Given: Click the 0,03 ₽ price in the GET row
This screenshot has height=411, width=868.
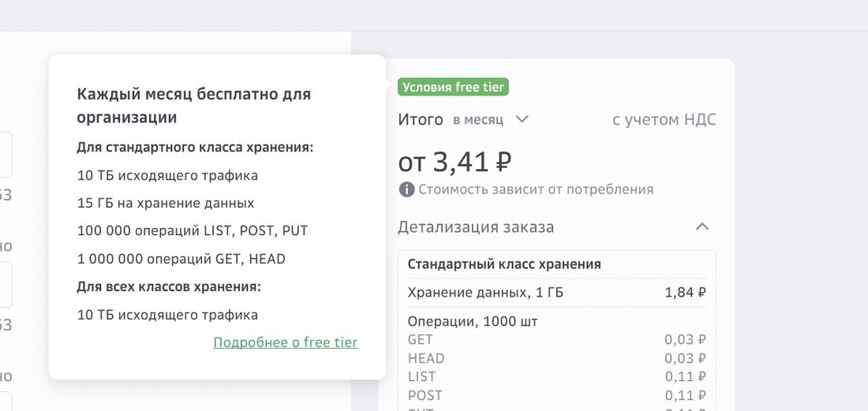Looking at the screenshot, I should pos(685,340).
